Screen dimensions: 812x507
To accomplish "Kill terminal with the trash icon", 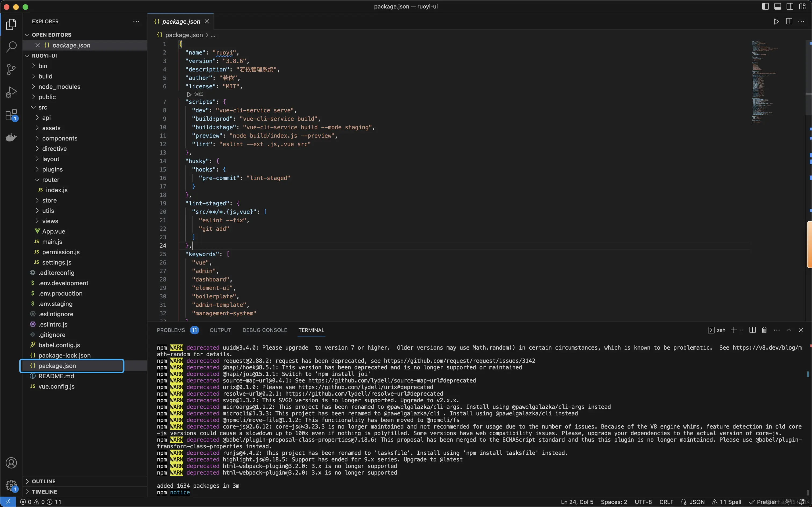I will (x=764, y=330).
